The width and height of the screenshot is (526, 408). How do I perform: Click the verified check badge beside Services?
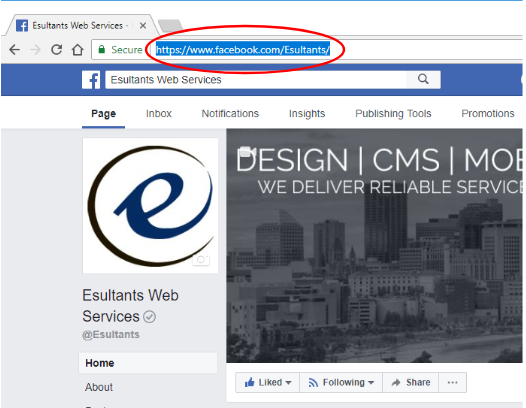(x=150, y=317)
